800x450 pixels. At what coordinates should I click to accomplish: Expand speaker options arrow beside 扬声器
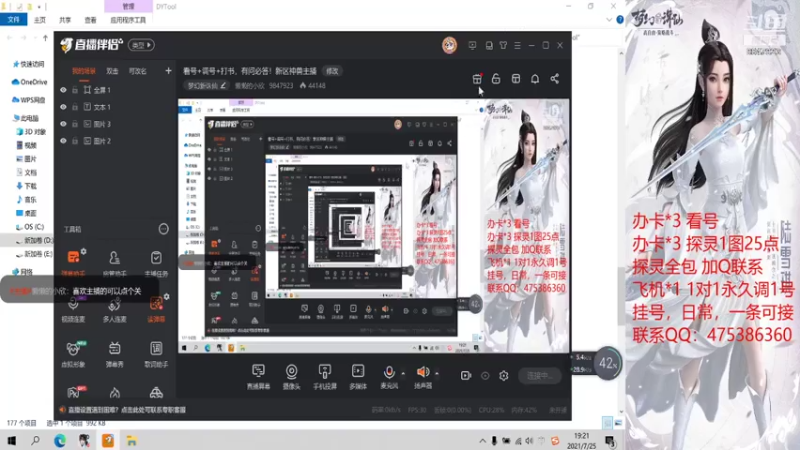click(x=437, y=373)
